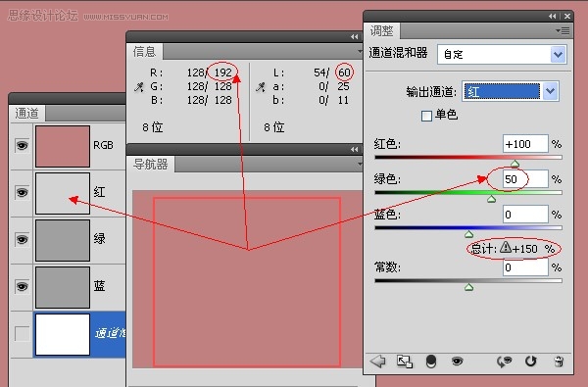This screenshot has height=387, width=588.
Task: Open the Info panel flyout menu
Action: coord(360,51)
